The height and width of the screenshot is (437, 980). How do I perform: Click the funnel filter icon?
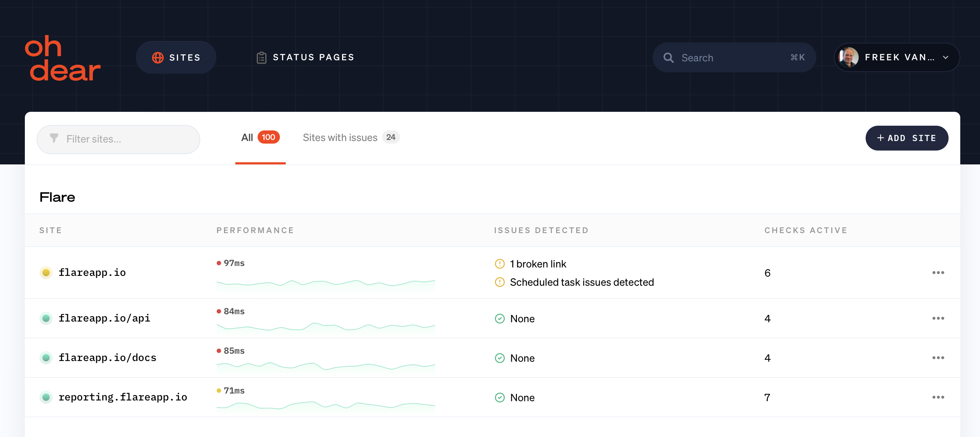pyautogui.click(x=54, y=138)
